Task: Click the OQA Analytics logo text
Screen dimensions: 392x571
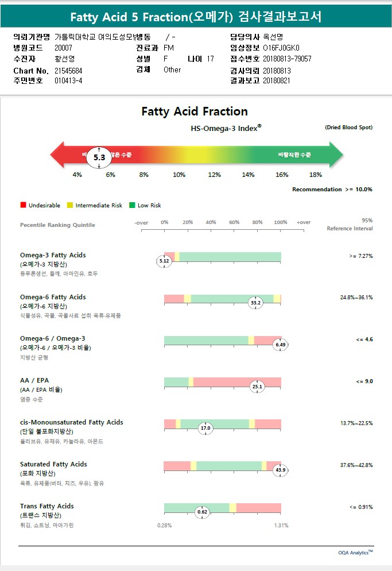Action: (355, 553)
